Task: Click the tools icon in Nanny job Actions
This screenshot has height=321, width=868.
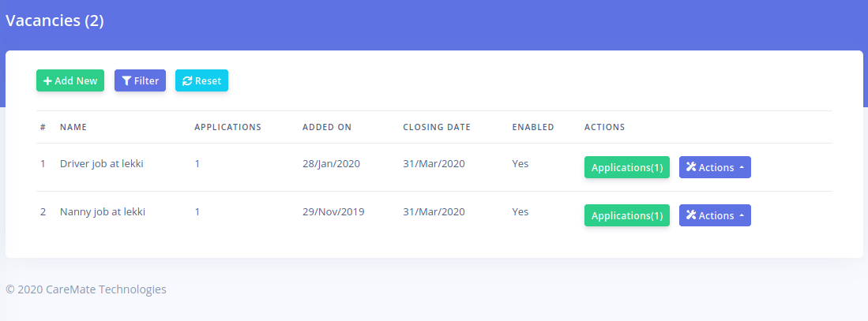Action: pos(691,216)
